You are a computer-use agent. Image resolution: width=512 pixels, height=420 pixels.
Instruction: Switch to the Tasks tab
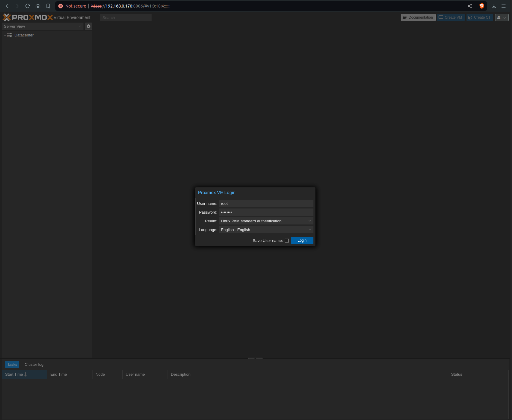[x=12, y=365]
